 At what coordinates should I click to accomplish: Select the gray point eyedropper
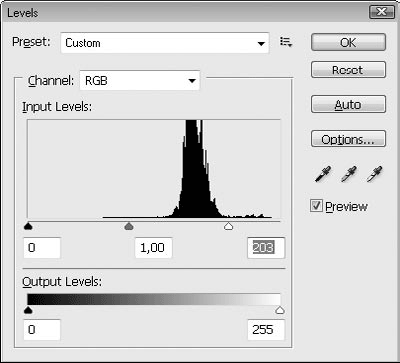349,174
